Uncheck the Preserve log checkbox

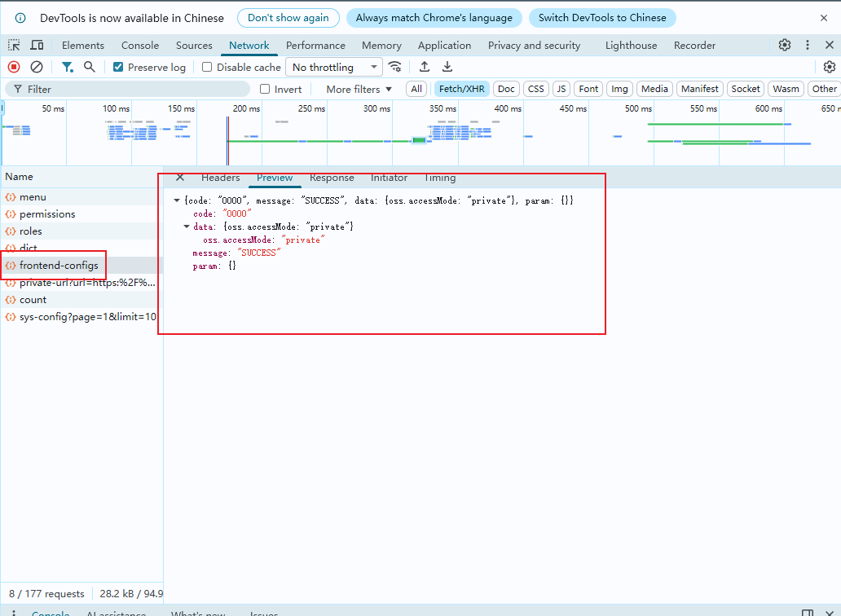(119, 68)
